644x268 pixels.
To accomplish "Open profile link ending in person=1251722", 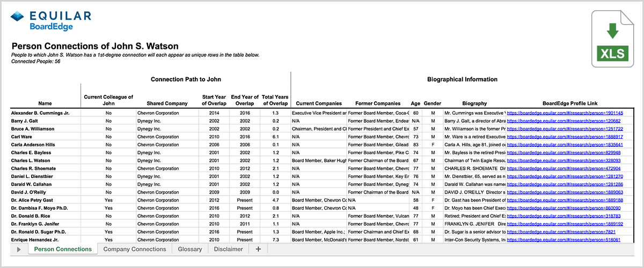I will coord(565,129).
